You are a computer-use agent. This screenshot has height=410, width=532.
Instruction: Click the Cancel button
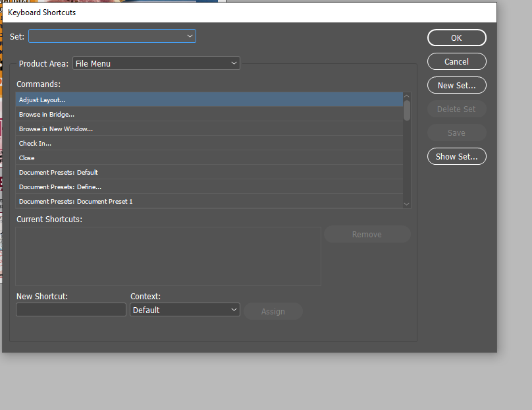point(457,61)
